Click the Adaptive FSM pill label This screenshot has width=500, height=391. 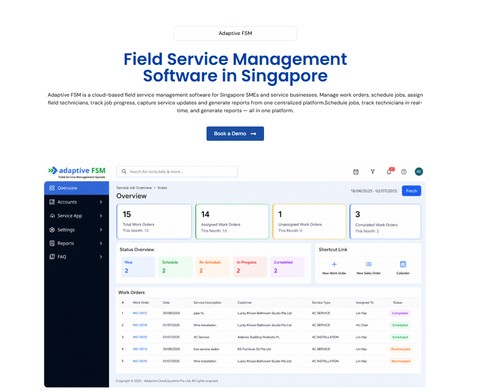click(235, 33)
